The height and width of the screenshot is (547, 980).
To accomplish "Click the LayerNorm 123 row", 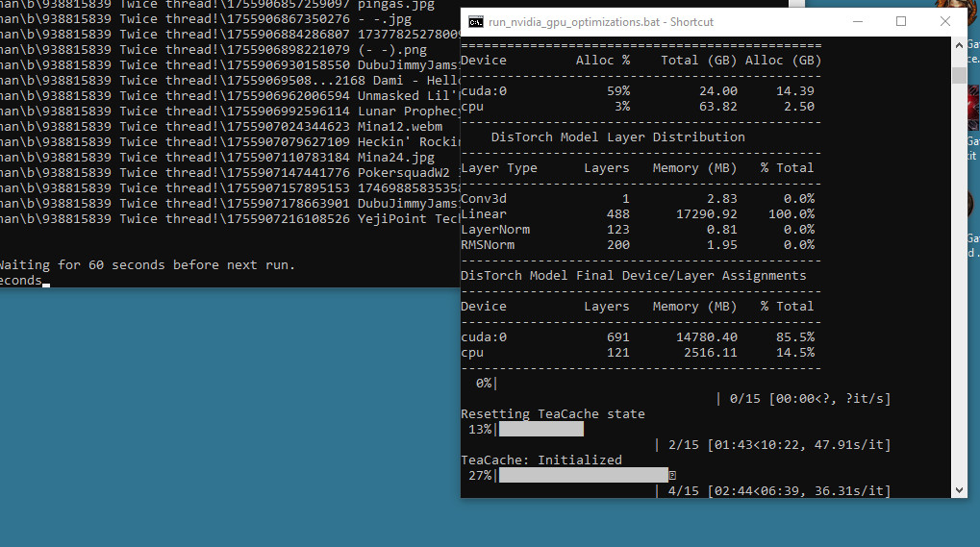I will (x=638, y=230).
